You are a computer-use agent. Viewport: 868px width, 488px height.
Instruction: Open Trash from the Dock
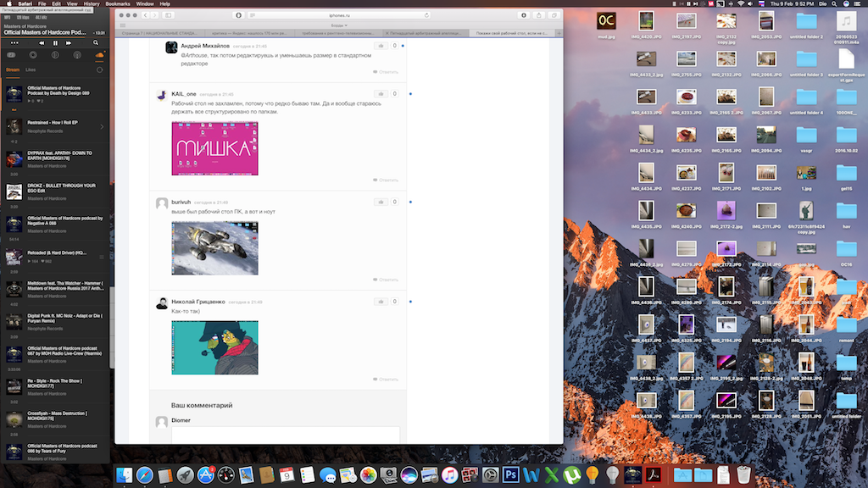[744, 474]
